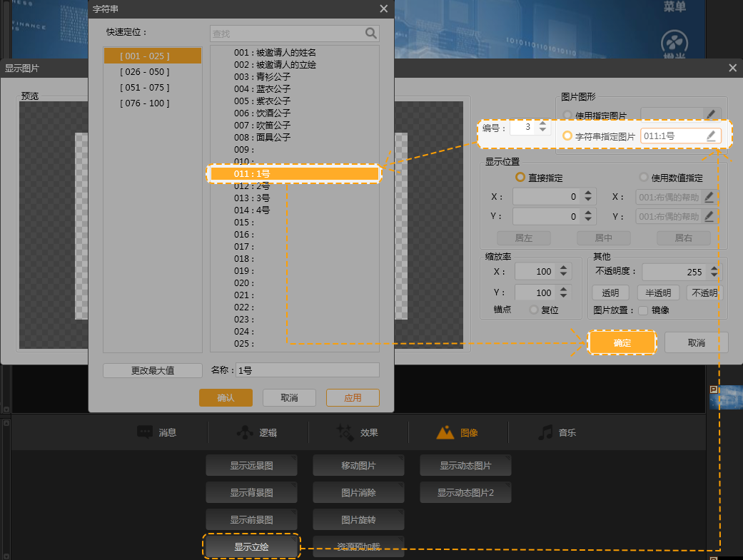
Task: Click the 名称 name input field
Action: coord(308,370)
